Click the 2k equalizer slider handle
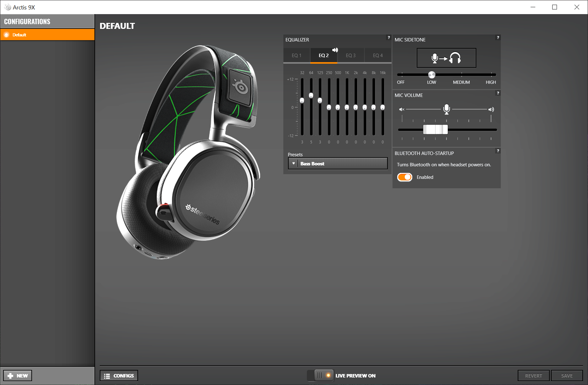 coord(355,107)
